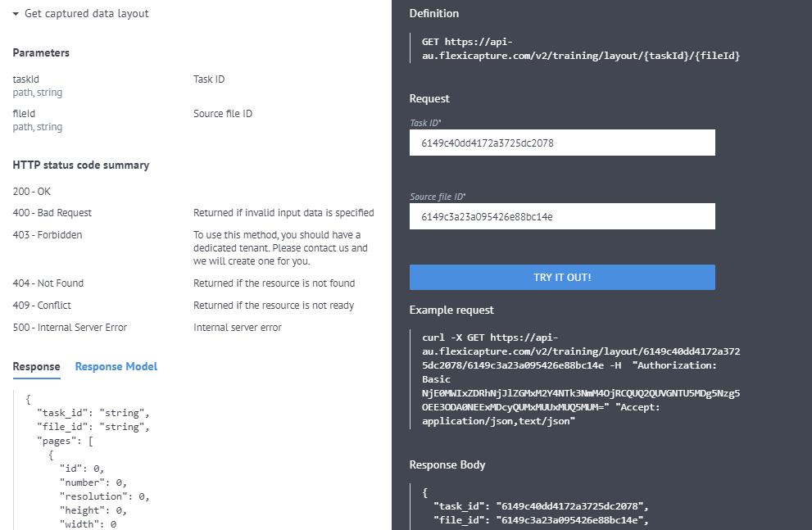Click the response JSON sample code
The width and height of the screenshot is (812, 530).
click(88, 461)
